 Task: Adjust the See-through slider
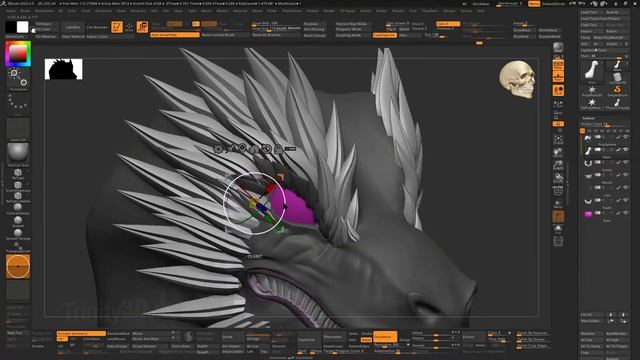[x=509, y=4]
